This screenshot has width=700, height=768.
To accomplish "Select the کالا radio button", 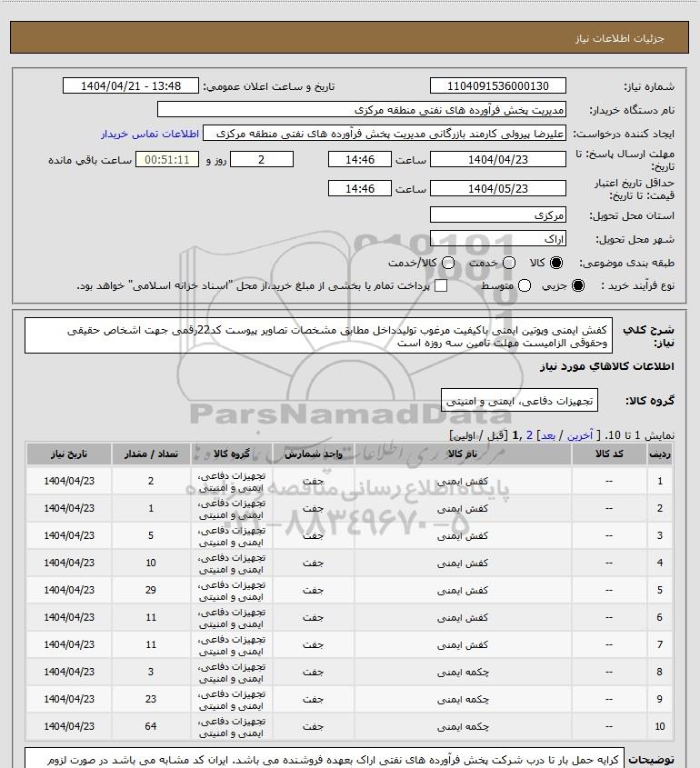I will point(556,263).
